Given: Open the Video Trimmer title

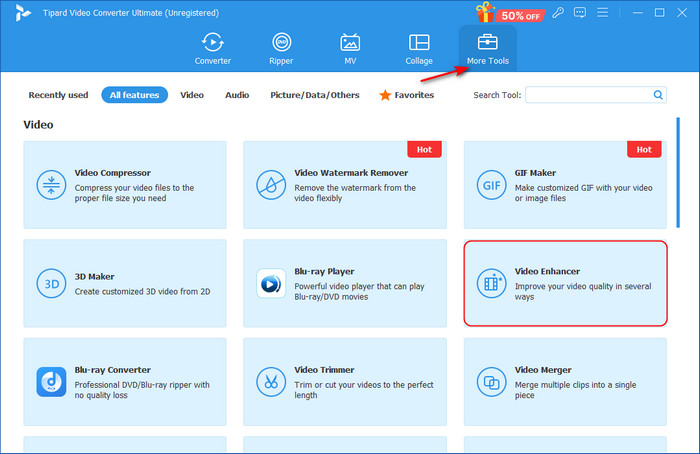Looking at the screenshot, I should [x=325, y=370].
